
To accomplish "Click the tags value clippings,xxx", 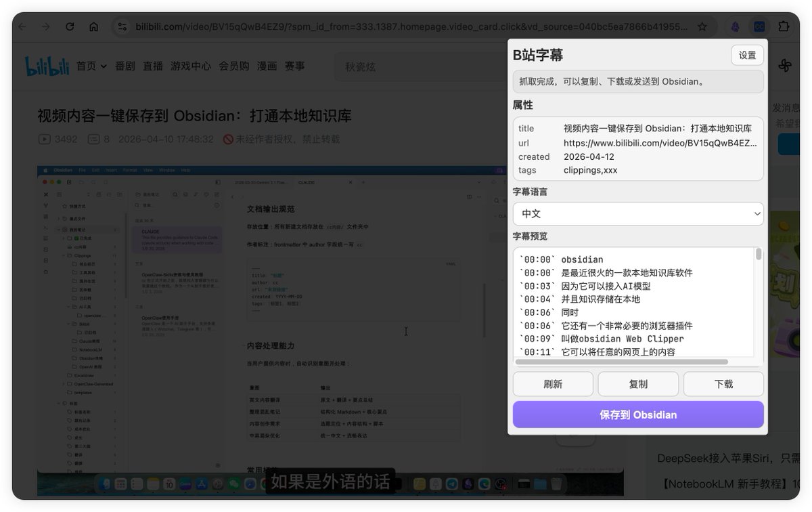I will 591,170.
